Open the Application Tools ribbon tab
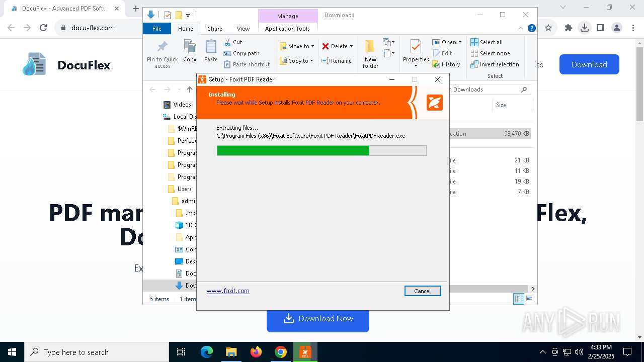Screen dimensions: 644x362 point(287,29)
